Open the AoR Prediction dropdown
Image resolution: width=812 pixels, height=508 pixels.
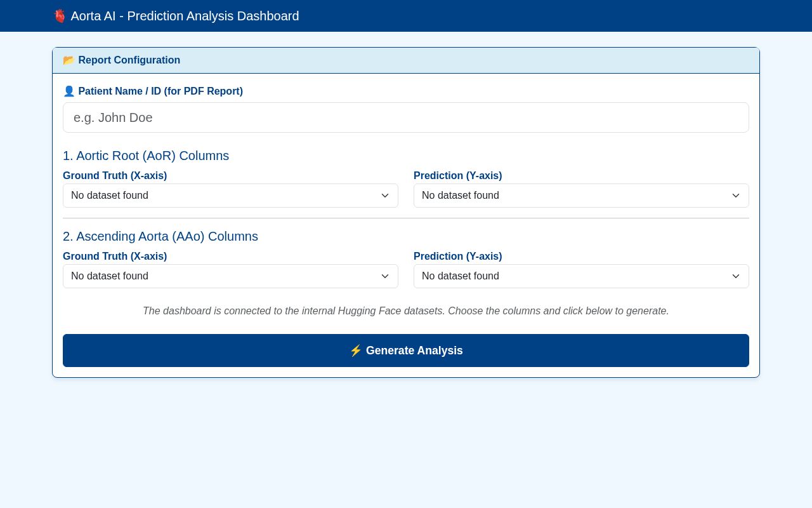[x=581, y=196]
